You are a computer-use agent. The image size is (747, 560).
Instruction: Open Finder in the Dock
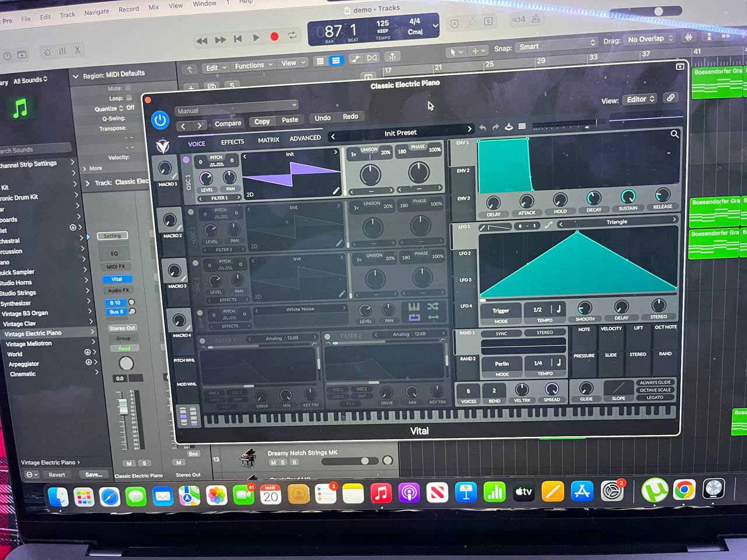pos(58,497)
